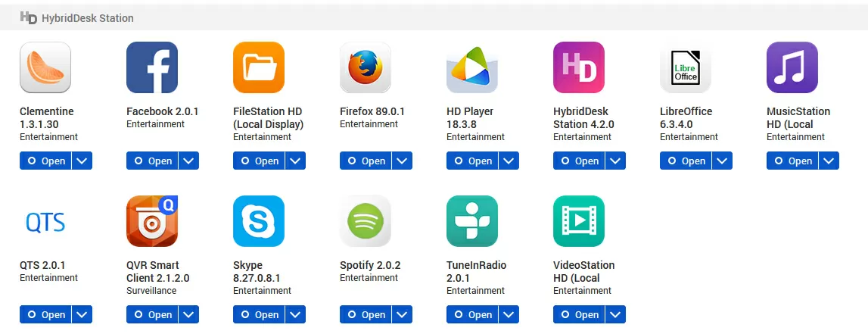Click the 'LibreOffice 6.3.4.0' title text
The image size is (868, 334).
(x=686, y=117)
